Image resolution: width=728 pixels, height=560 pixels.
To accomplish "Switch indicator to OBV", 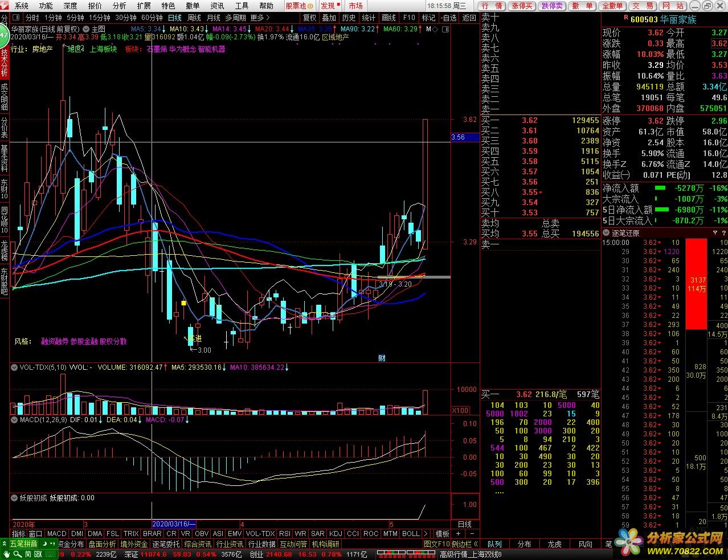I will click(202, 534).
